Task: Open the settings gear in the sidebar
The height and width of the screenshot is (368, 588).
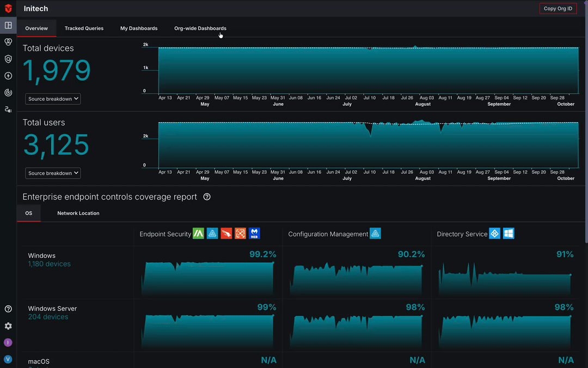Action: 8,325
